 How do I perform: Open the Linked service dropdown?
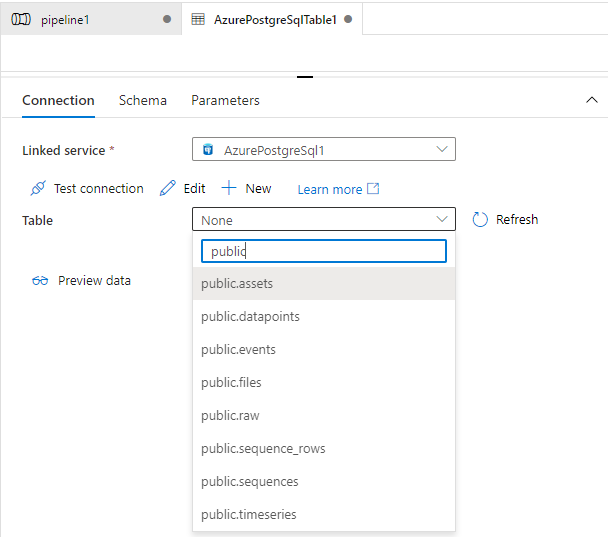tap(324, 149)
